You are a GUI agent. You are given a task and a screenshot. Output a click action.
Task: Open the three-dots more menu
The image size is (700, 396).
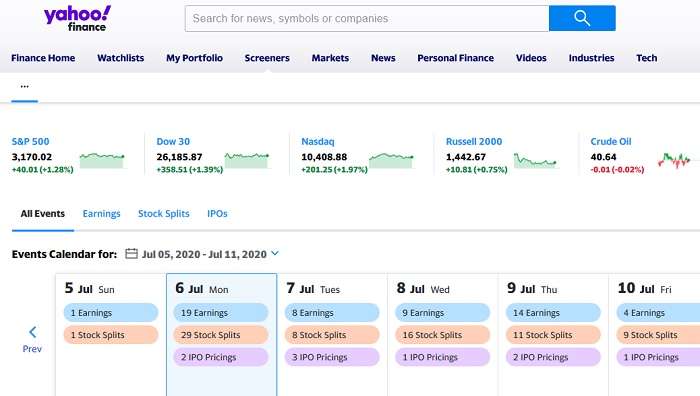tap(25, 86)
